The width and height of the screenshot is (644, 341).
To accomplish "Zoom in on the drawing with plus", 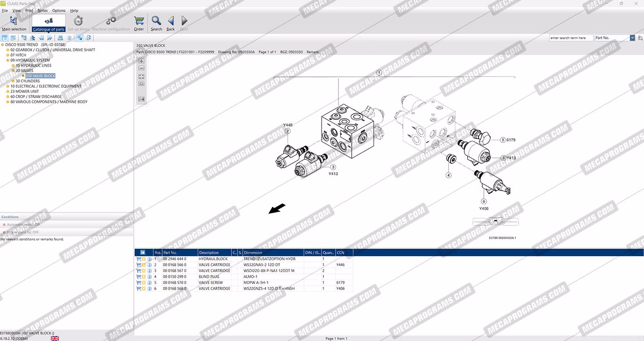I will 141,61.
